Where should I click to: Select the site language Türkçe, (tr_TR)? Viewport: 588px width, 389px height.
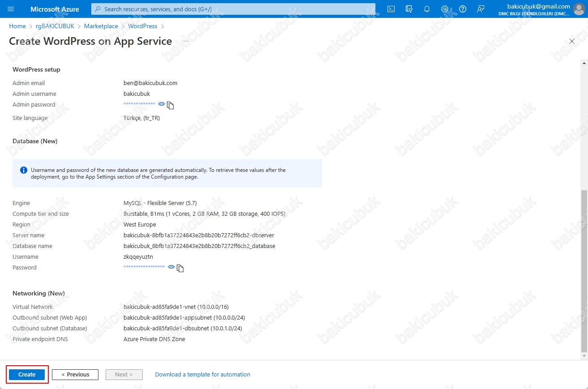point(141,118)
